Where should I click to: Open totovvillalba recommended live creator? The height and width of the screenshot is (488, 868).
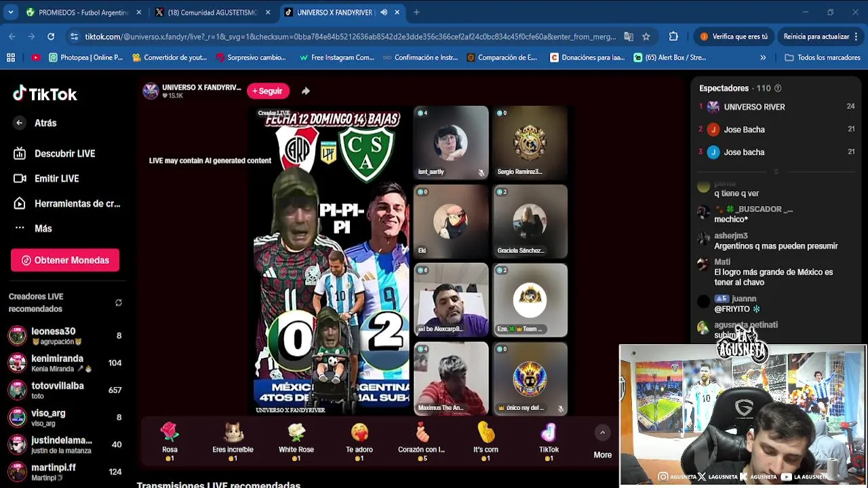click(x=64, y=390)
